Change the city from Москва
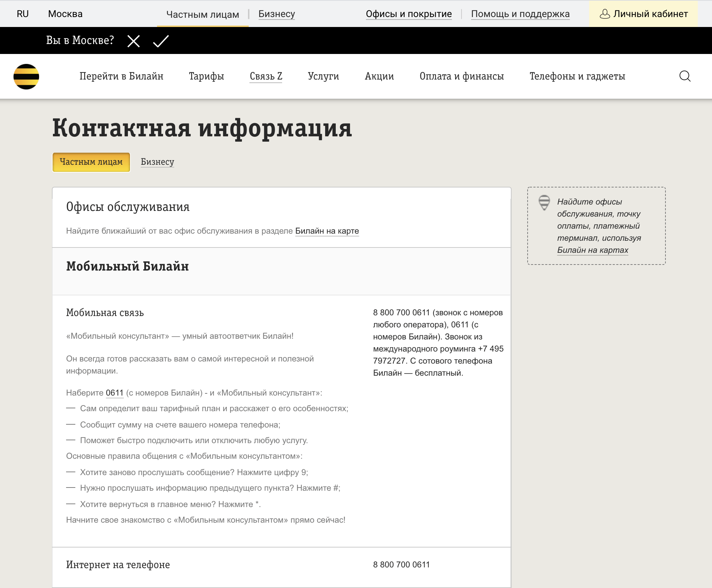The height and width of the screenshot is (588, 712). click(x=65, y=14)
